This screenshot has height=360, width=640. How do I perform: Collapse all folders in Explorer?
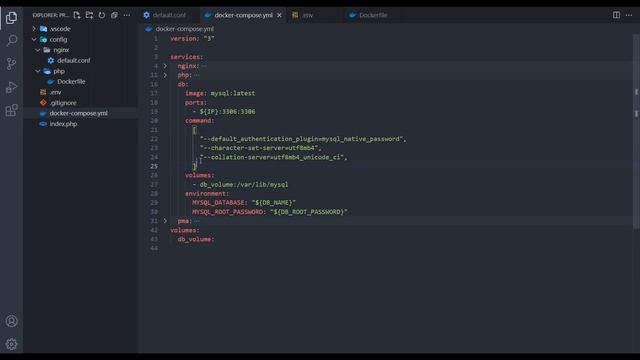[x=114, y=15]
